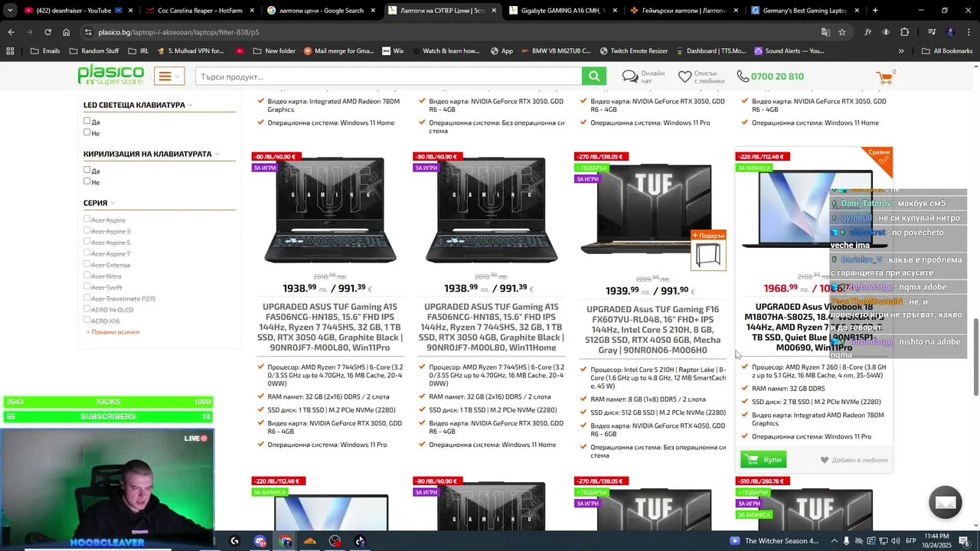Open the hamburger categories menu dropdown
This screenshot has height=551, width=980.
pyautogui.click(x=169, y=77)
